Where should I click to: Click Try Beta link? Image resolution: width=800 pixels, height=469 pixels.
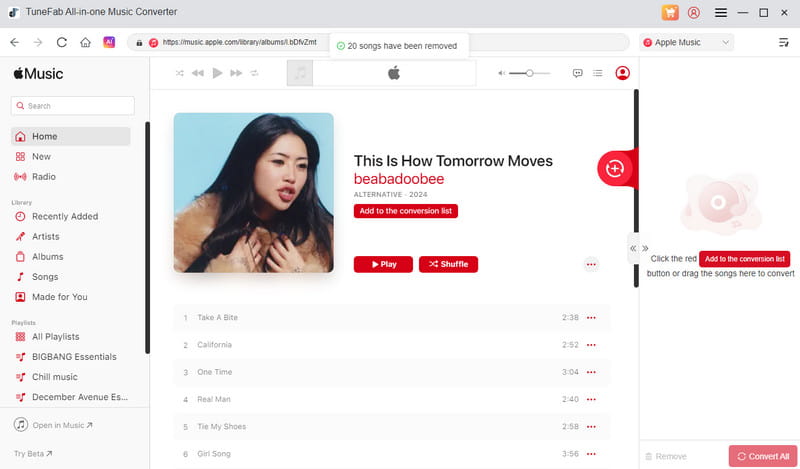(33, 453)
